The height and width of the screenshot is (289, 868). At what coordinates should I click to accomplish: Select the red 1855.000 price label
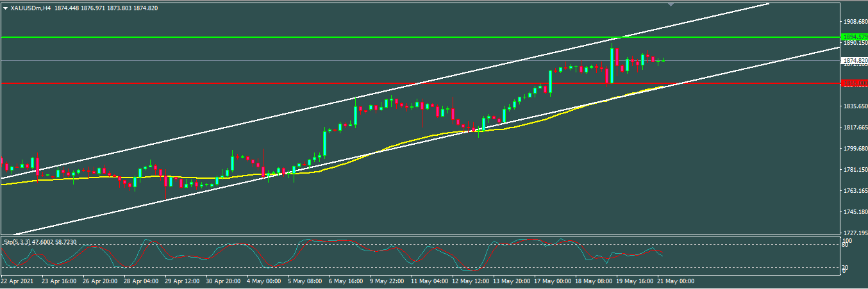853,83
